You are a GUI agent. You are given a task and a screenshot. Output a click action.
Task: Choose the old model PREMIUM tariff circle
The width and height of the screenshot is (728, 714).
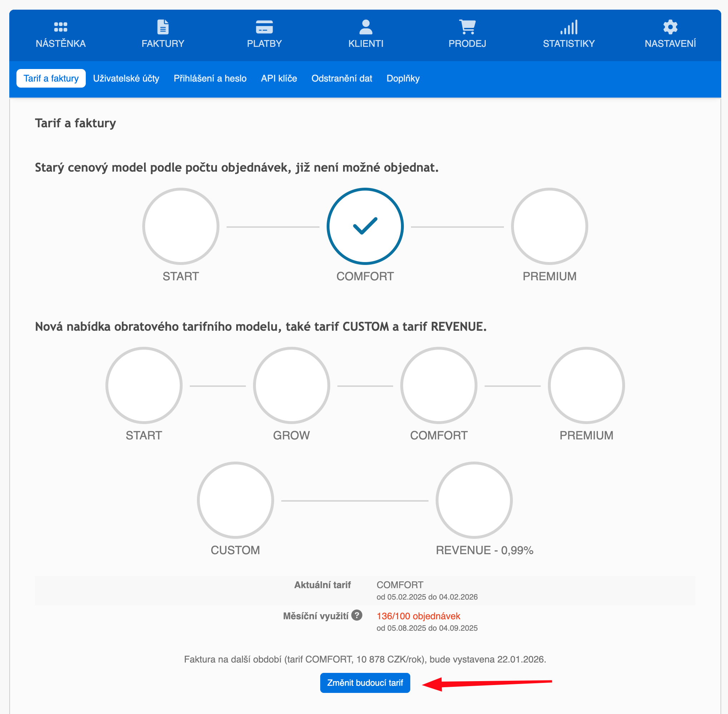549,226
